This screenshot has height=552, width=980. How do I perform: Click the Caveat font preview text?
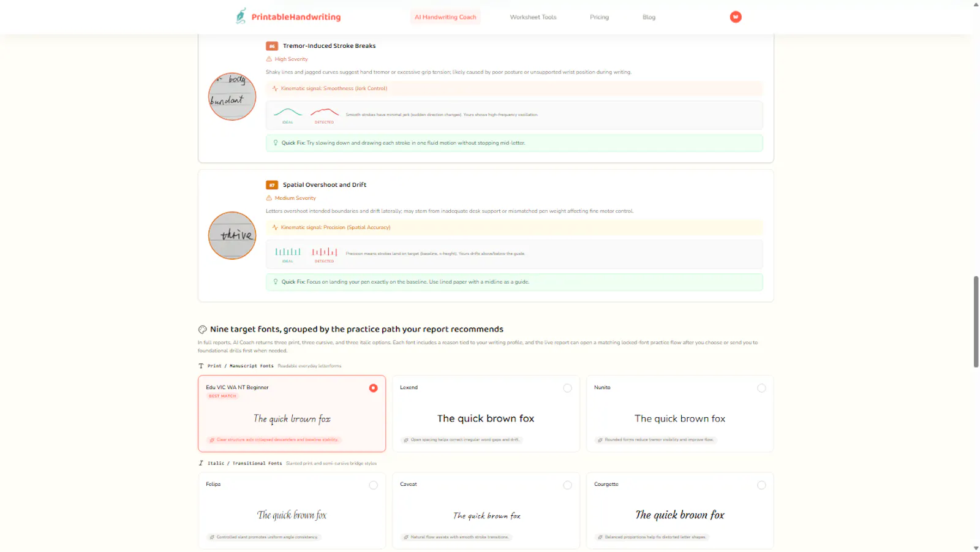tap(487, 516)
